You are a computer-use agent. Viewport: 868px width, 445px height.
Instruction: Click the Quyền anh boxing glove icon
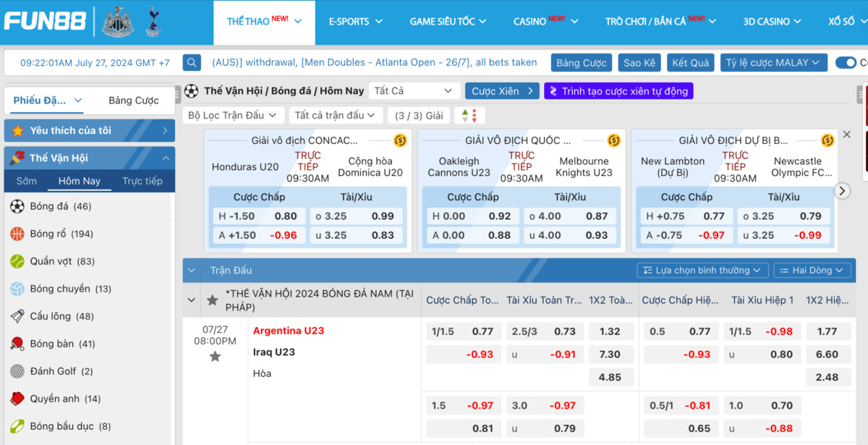(x=17, y=399)
